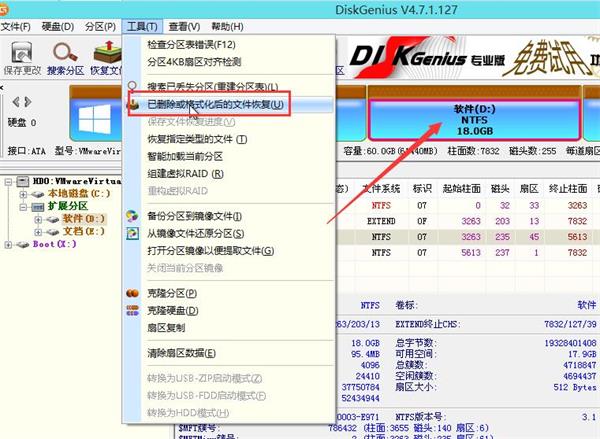Click the icon beside 搜索已丢失分区
The width and height of the screenshot is (600, 439).
(x=132, y=85)
